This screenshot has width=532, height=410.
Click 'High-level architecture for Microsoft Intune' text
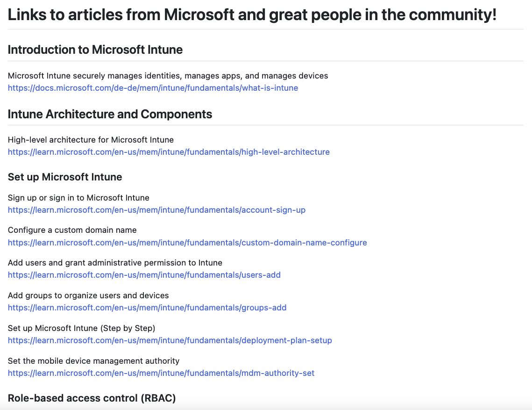coord(91,140)
